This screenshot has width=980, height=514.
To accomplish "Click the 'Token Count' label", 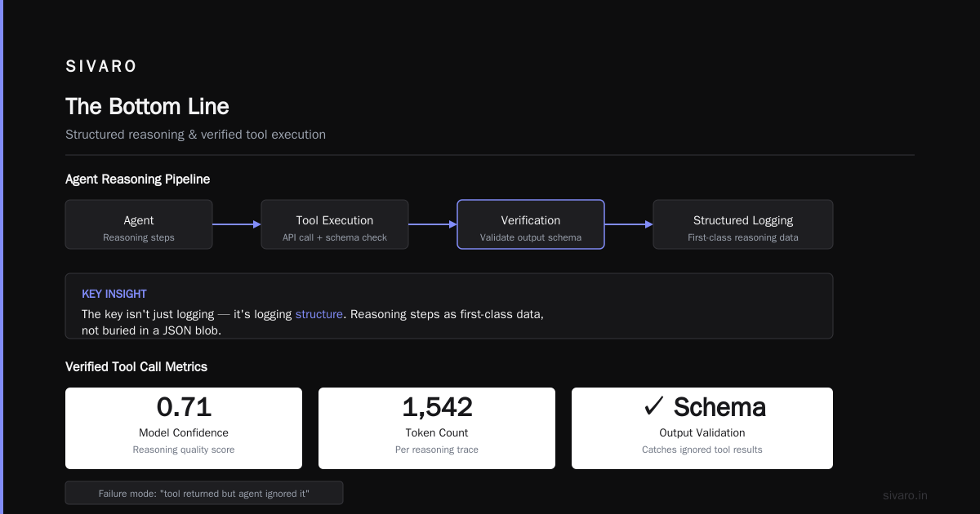I will (x=437, y=433).
